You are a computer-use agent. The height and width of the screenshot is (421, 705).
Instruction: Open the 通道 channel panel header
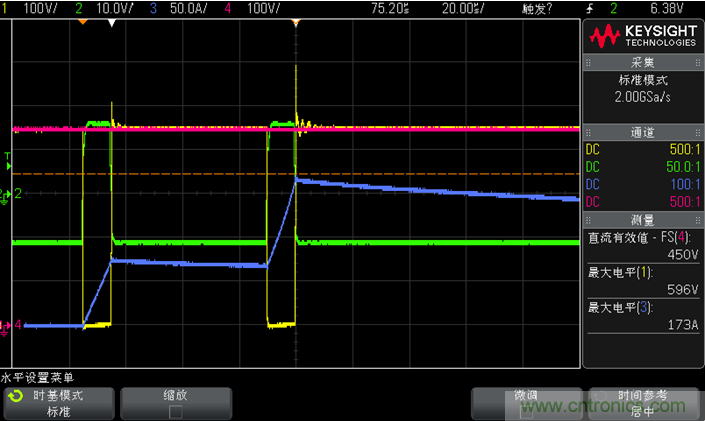pyautogui.click(x=642, y=131)
